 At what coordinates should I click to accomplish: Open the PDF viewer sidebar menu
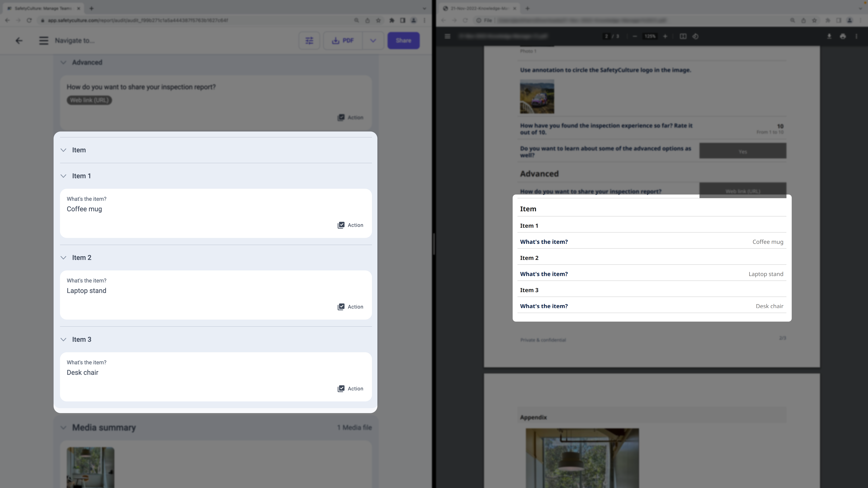[x=448, y=36]
